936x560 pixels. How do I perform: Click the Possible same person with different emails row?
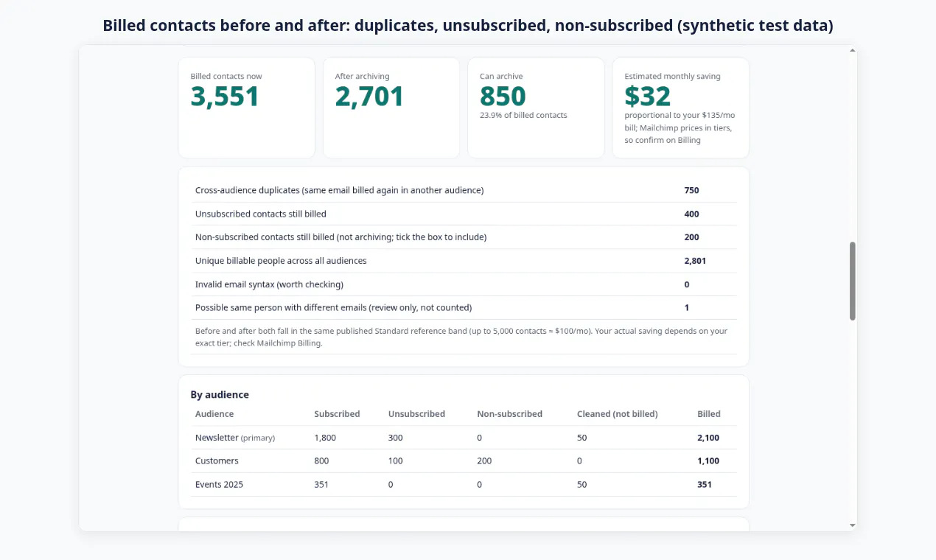[464, 308]
